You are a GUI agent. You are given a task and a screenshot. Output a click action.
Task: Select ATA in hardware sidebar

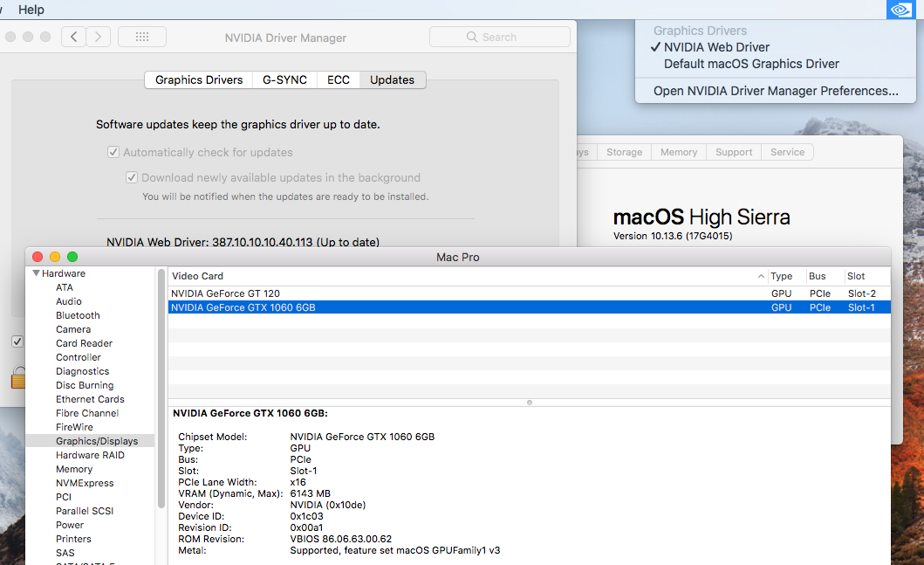[x=65, y=287]
